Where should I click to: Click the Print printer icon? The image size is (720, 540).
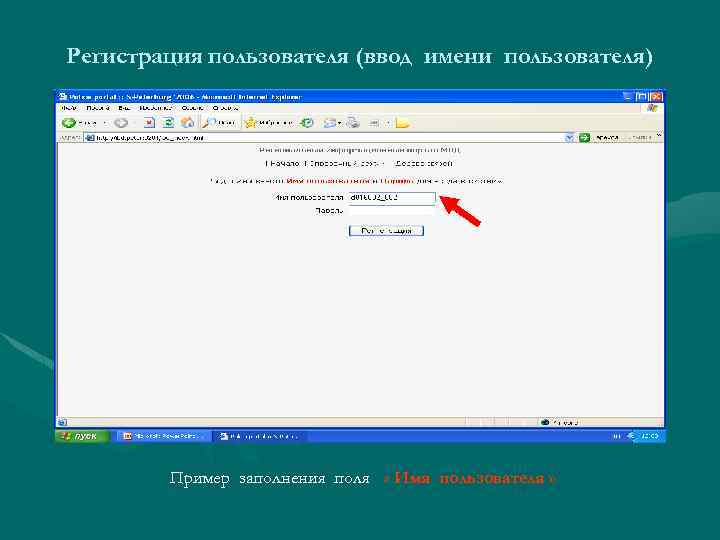[353, 123]
